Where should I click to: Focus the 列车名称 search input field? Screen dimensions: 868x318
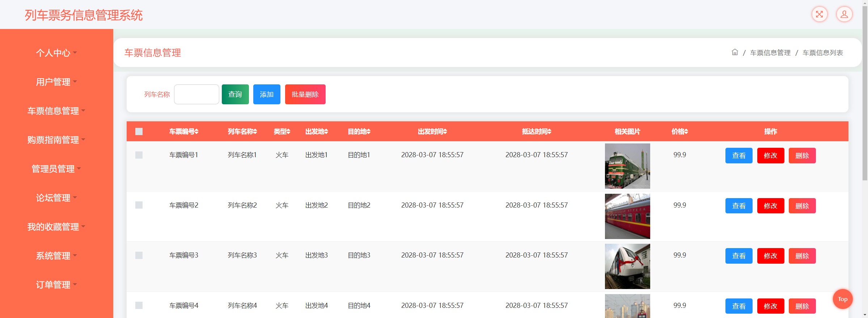[196, 94]
